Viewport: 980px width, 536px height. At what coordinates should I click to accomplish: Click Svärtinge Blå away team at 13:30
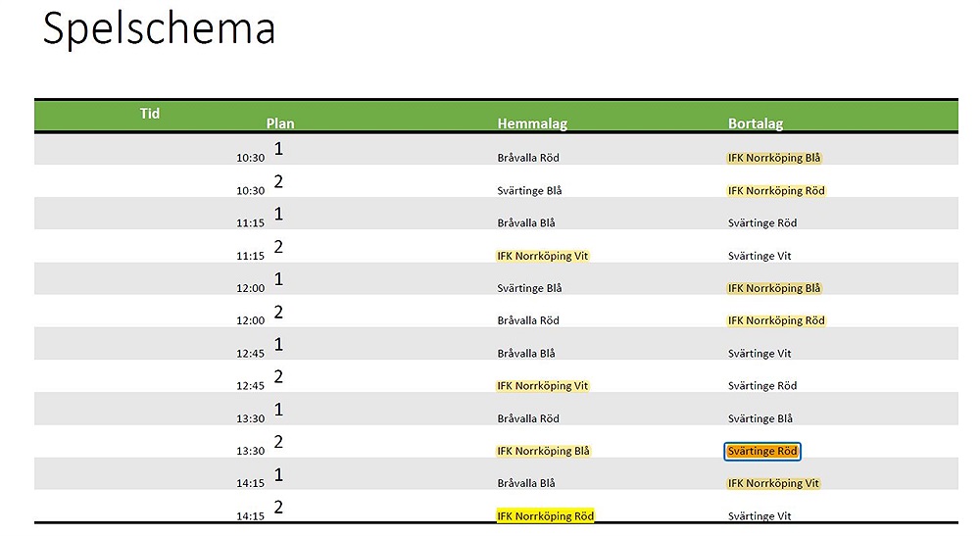point(760,418)
